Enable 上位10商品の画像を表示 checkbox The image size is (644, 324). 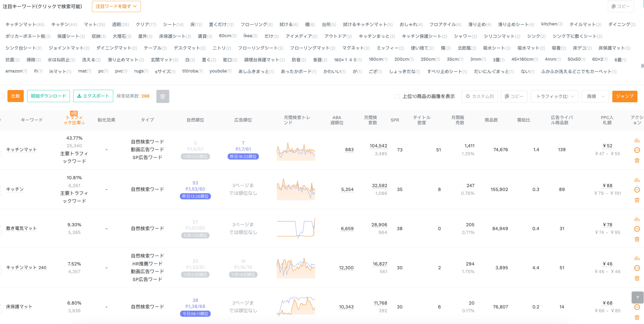click(396, 97)
